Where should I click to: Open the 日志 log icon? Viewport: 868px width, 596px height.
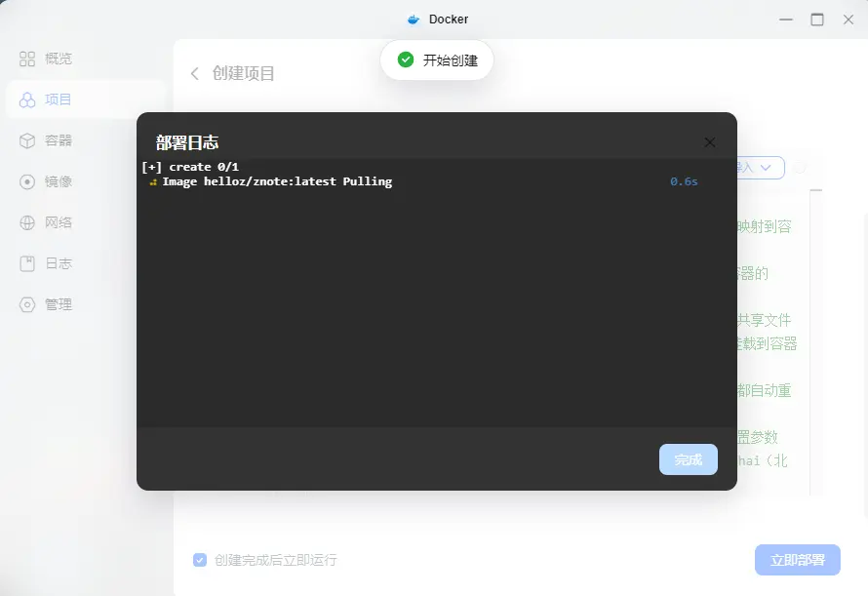27,263
